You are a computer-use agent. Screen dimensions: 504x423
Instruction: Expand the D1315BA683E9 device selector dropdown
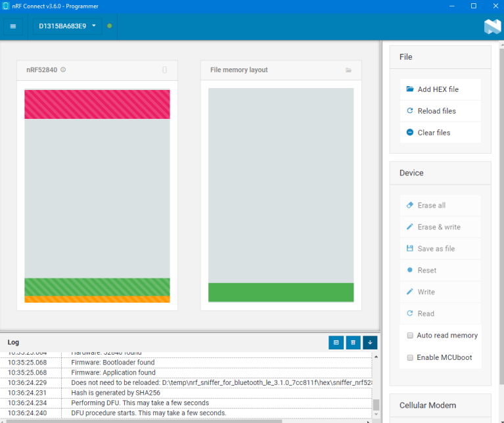point(67,26)
